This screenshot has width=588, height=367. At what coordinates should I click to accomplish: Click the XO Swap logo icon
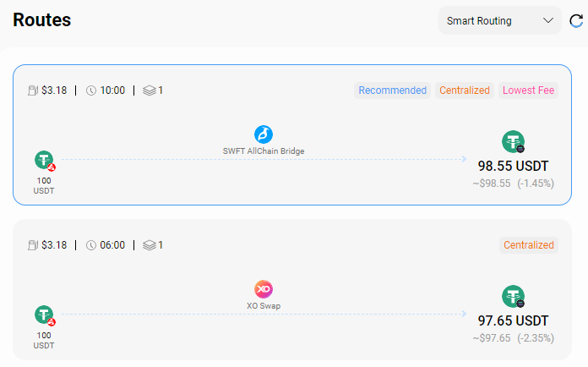click(x=264, y=289)
